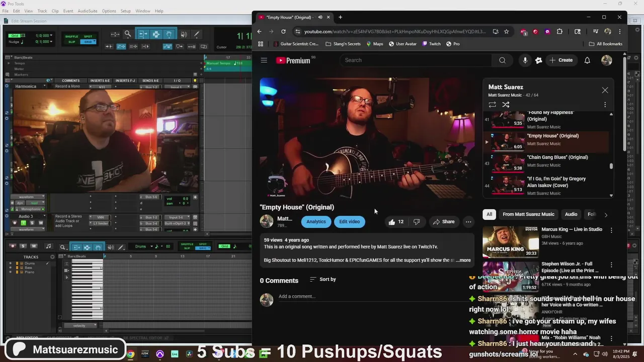Screen dimensions: 644x362
Task: Open Drums track selector dropdown in MIDI editor
Action: tap(144, 246)
